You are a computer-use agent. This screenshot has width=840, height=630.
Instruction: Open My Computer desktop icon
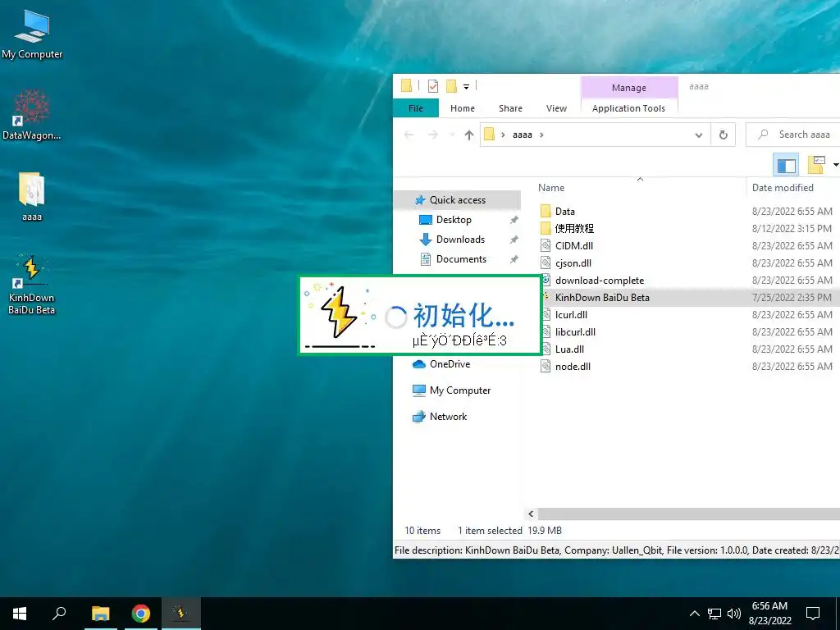(x=32, y=35)
